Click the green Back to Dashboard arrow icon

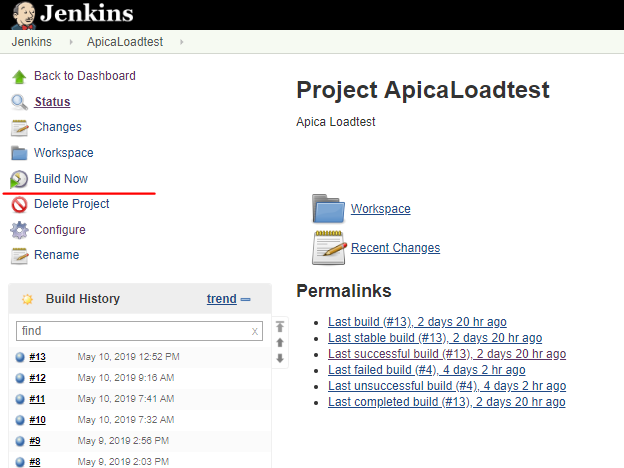click(19, 76)
